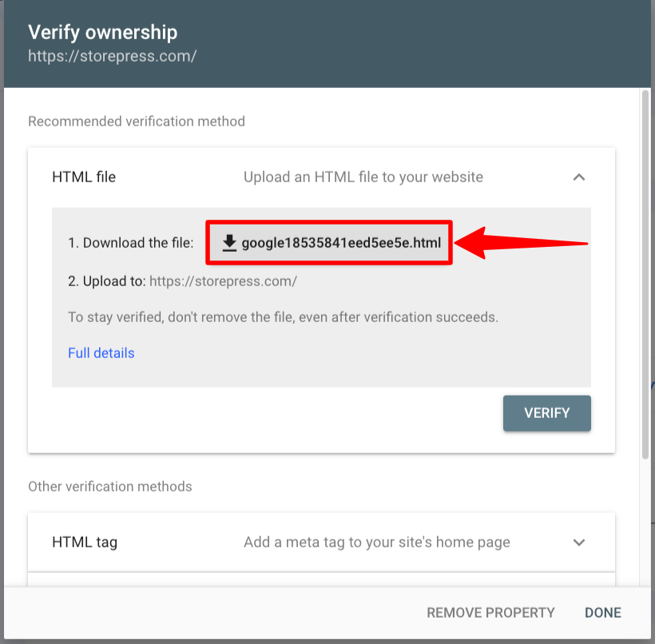The height and width of the screenshot is (644, 655).
Task: Open Full details link
Action: tap(101, 353)
